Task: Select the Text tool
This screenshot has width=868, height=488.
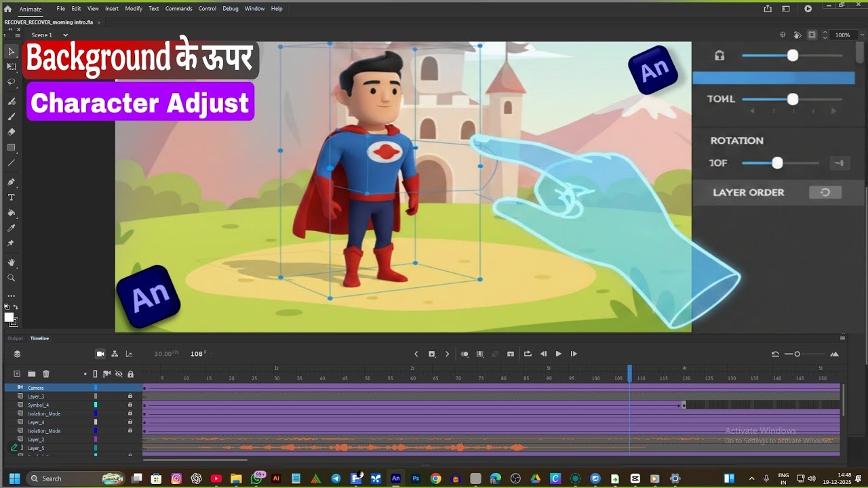Action: [x=11, y=197]
